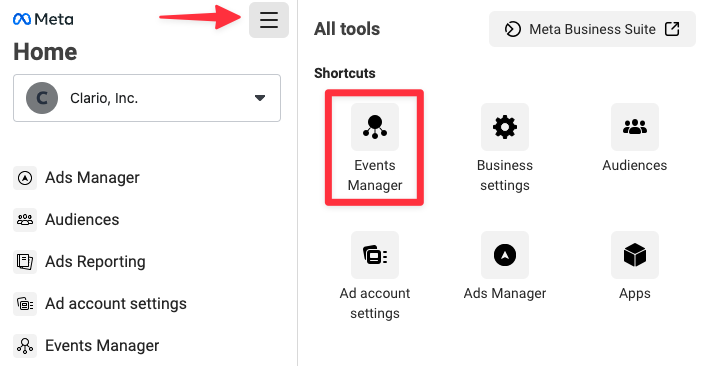Open Meta Business Suite button

[592, 29]
